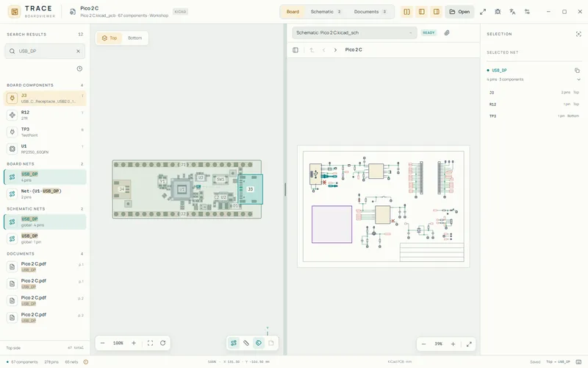Screen dimensions: 588x368
Task: Select the measure ruler tool
Action: tap(246, 343)
